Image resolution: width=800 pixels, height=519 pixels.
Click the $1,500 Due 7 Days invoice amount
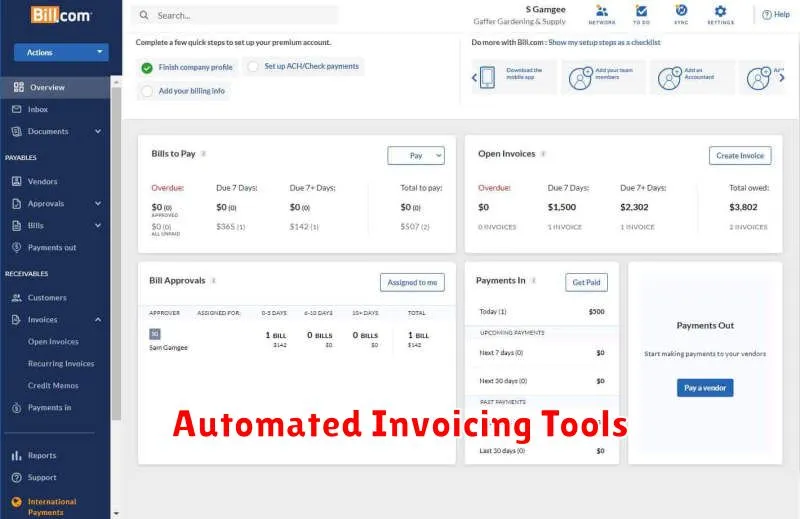(x=562, y=207)
